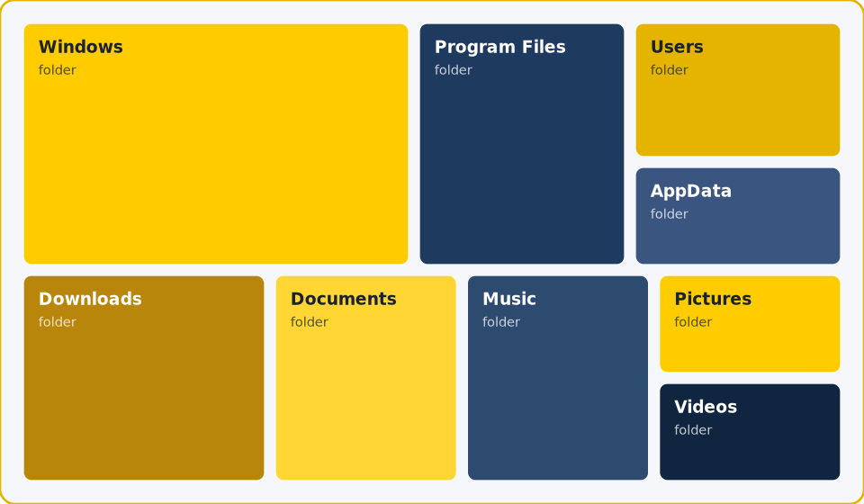This screenshot has height=504, width=864.
Task: Select the AppData folder block
Action: [738, 216]
